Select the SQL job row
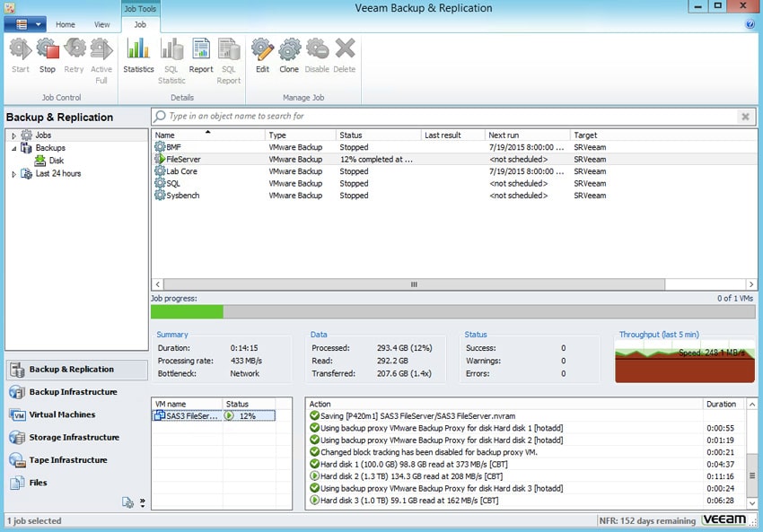The height and width of the screenshot is (532, 763). [x=454, y=183]
